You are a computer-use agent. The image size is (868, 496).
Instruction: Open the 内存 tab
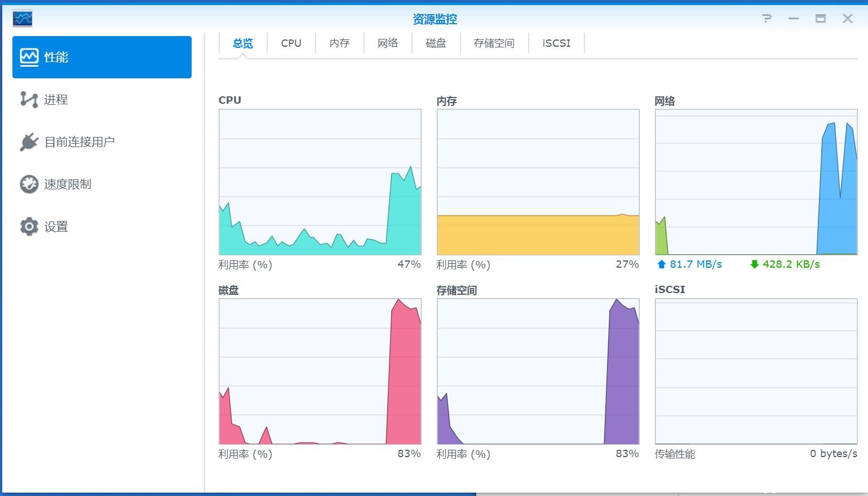[x=339, y=43]
